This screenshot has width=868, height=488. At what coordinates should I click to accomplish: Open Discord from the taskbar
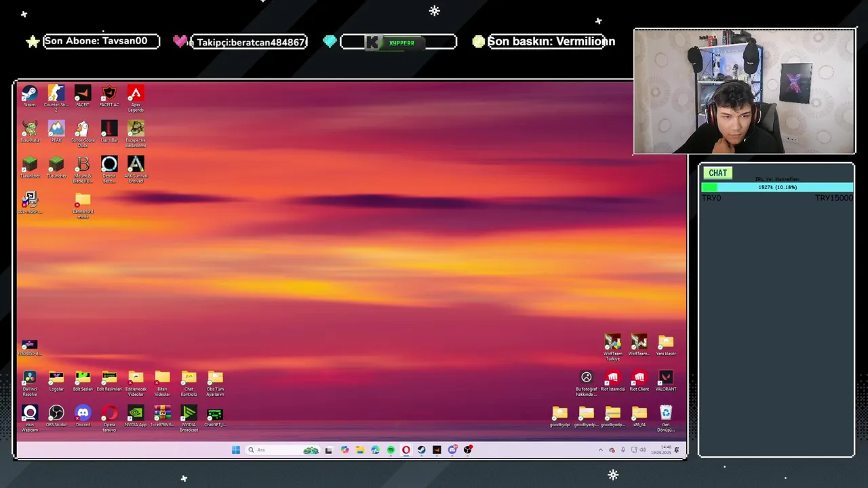452,450
